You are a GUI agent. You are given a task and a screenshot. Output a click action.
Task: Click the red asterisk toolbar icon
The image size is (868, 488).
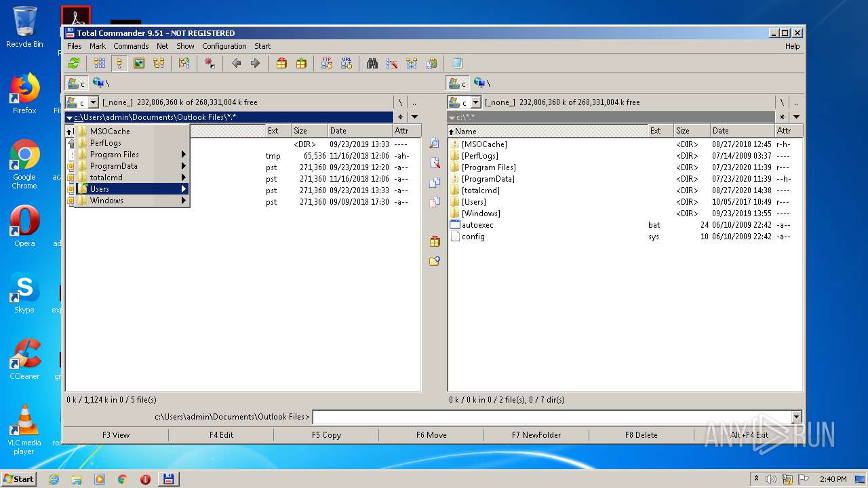[210, 63]
